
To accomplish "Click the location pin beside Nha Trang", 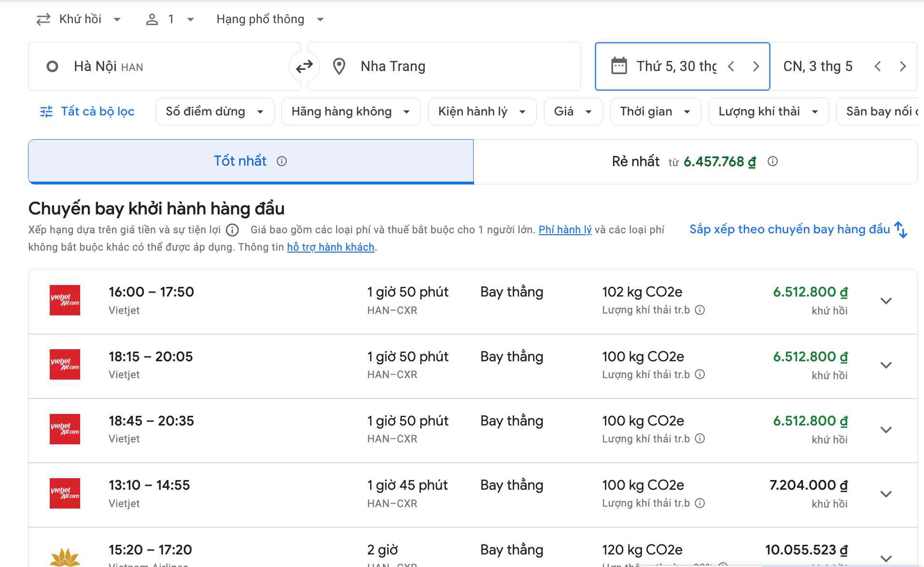I will pos(339,66).
